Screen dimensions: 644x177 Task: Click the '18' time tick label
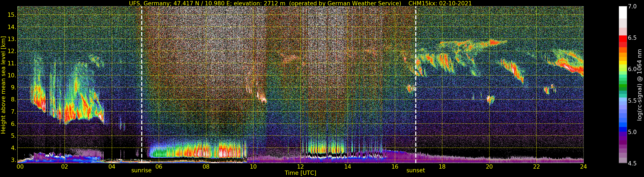click(442, 166)
